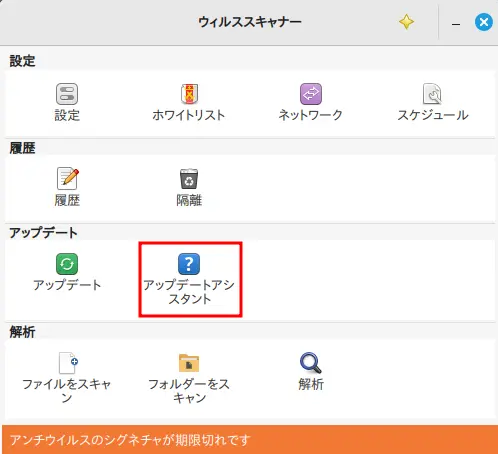This screenshot has width=498, height=454.
Task: Click the アップデートアシスタント text label
Action: (189, 292)
